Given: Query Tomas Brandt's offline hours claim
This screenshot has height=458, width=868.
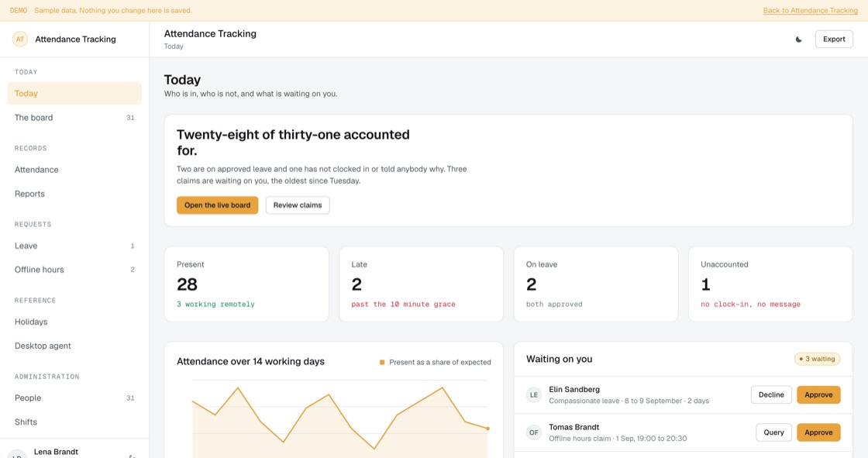Looking at the screenshot, I should point(773,432).
